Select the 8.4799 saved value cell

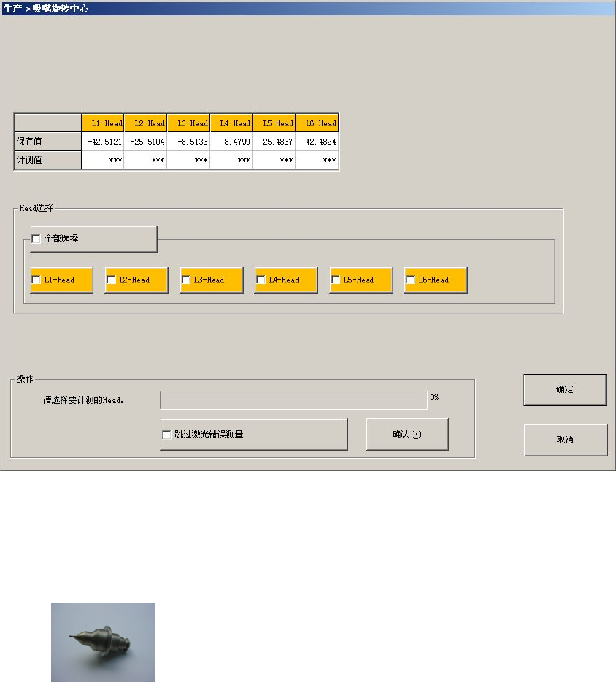pos(231,142)
